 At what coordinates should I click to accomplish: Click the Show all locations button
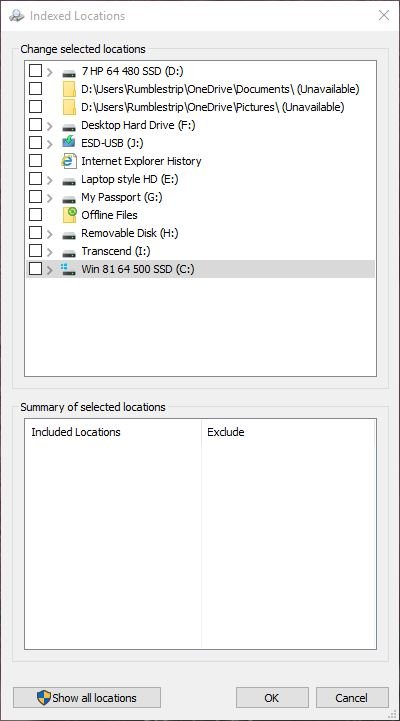pos(87,698)
